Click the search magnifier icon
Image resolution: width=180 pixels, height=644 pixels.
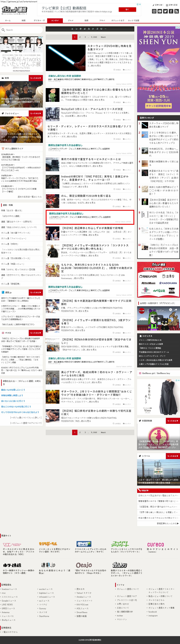3,30
